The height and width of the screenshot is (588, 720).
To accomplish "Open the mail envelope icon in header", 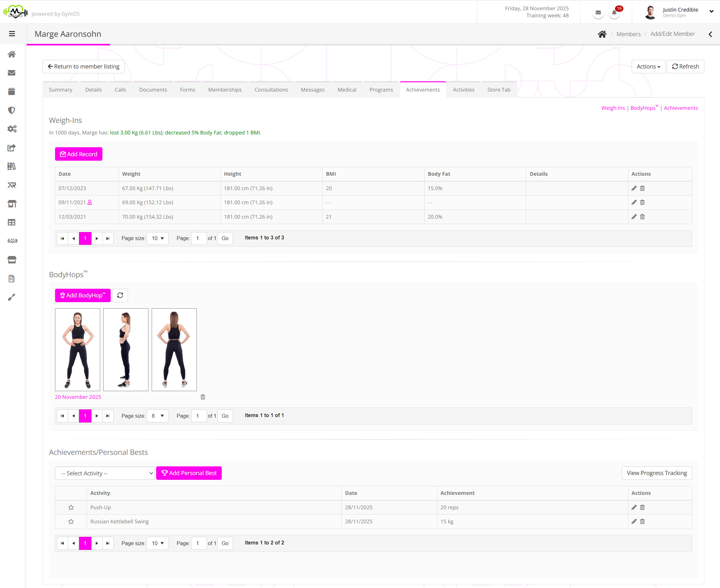I will point(598,13).
